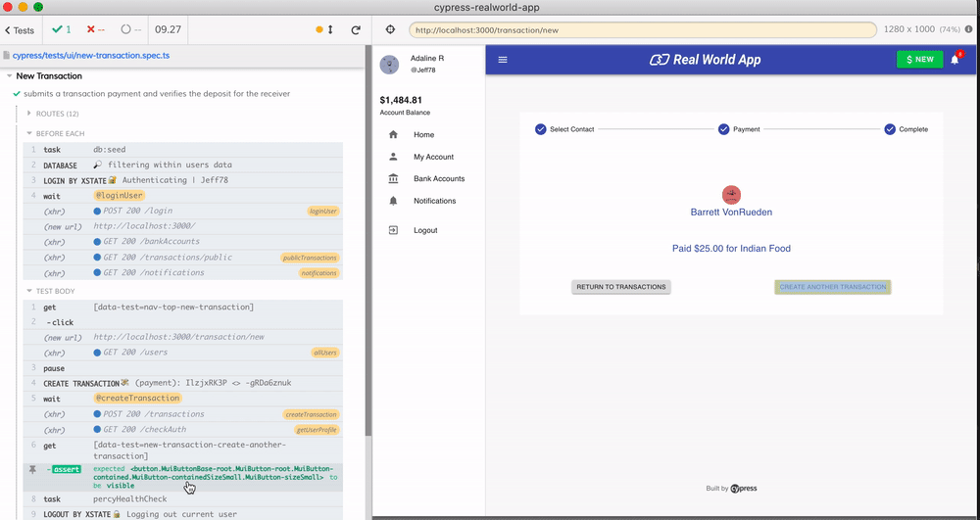The width and height of the screenshot is (980, 520).
Task: Toggle auto-scrolling with the orange dot arrows icon
Action: click(325, 29)
